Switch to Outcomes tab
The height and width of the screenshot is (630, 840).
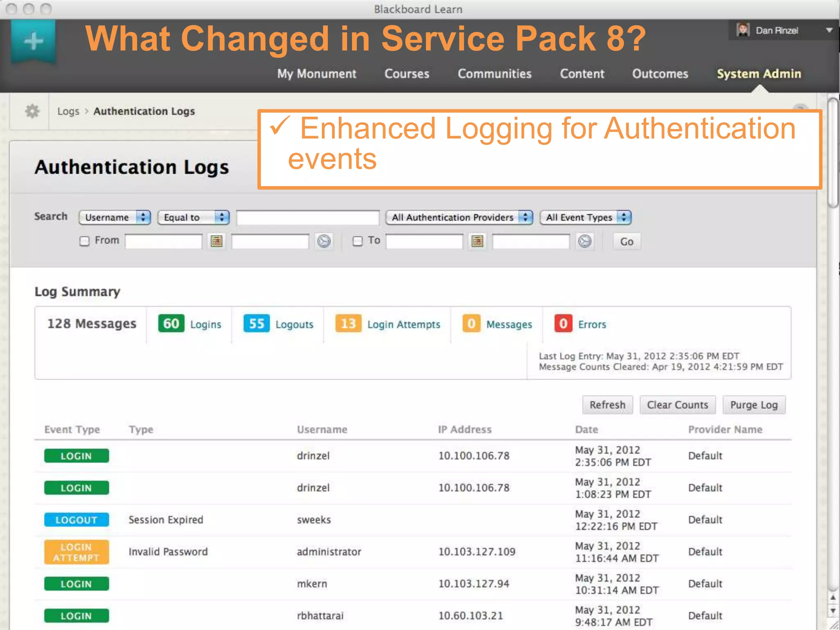660,74
